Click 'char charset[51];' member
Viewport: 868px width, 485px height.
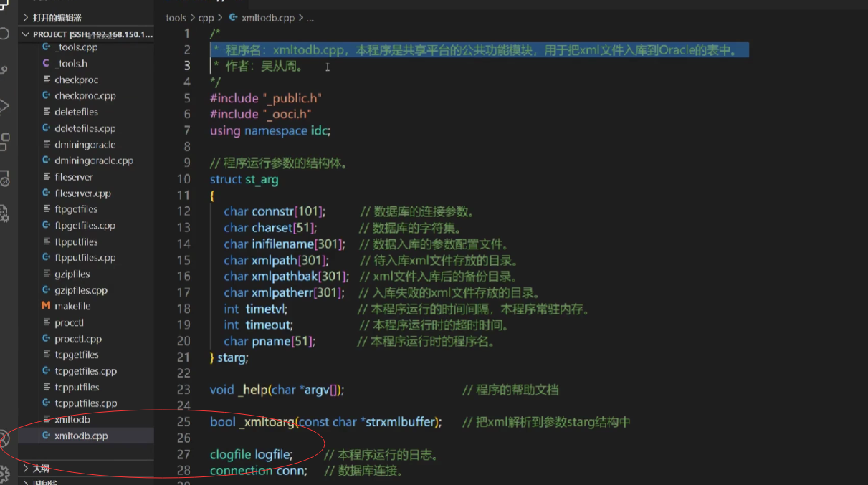(x=270, y=228)
